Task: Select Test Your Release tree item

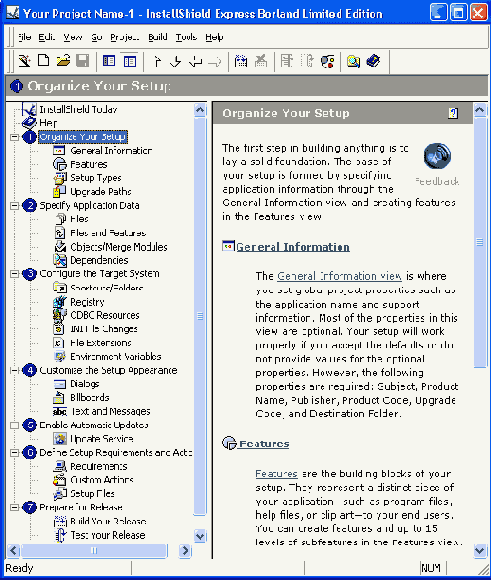Action: pyautogui.click(x=108, y=535)
